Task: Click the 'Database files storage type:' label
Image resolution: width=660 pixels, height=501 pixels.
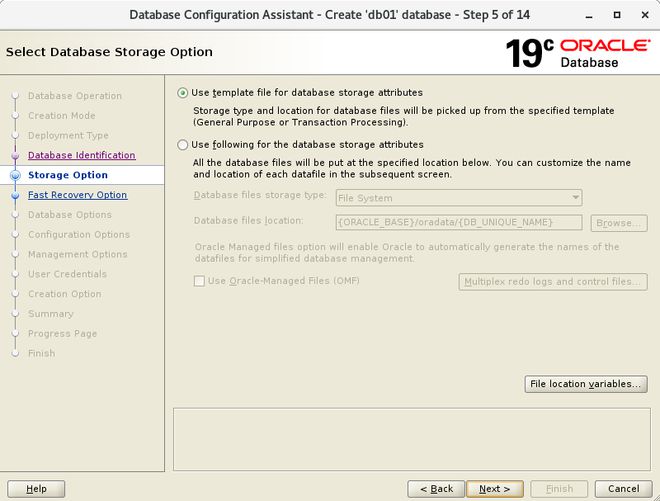Action: coord(260,195)
